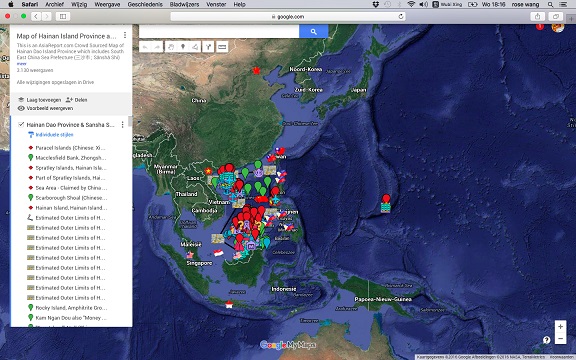The image size is (576, 360).
Task: Open the Safari application menu
Action: (29, 4)
